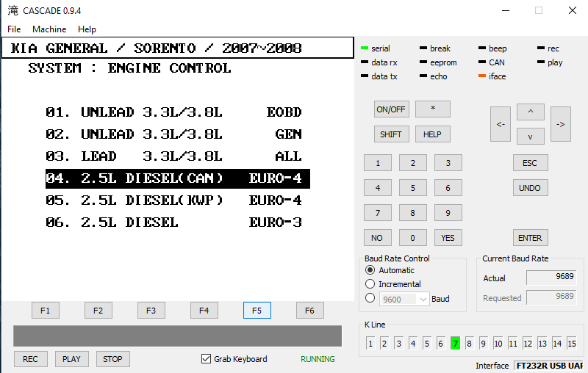
Task: Select K Line number 7
Action: tap(455, 344)
